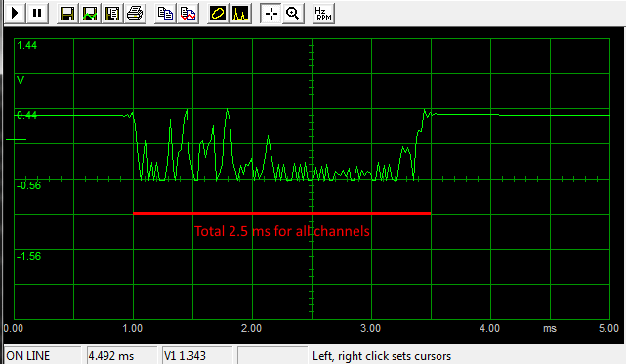Copy graph image to clipboard
Viewport: 626px width, 364px height.
pyautogui.click(x=188, y=13)
